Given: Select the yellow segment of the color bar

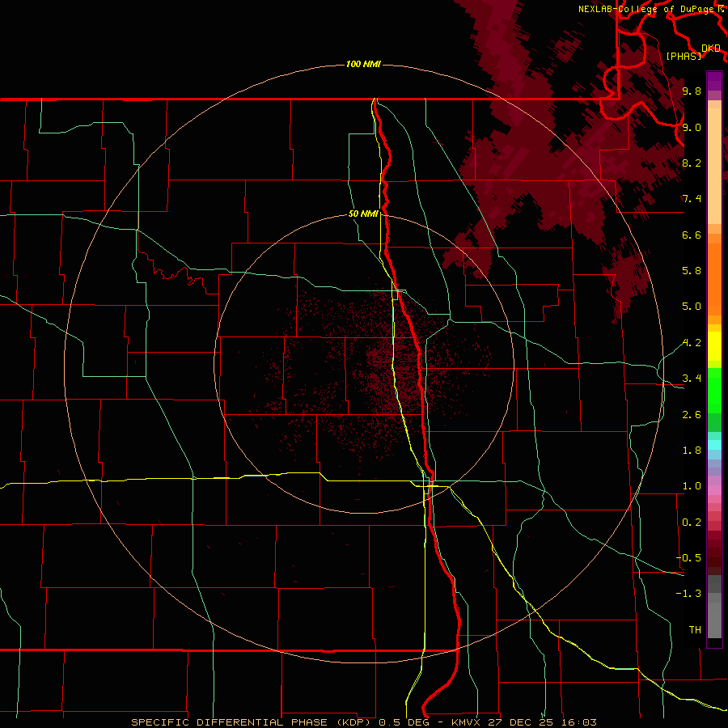Looking at the screenshot, I should click(x=714, y=346).
